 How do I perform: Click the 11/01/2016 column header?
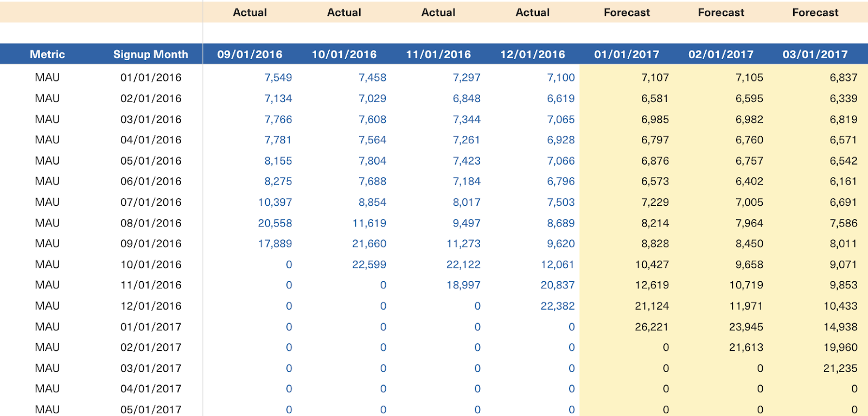[x=438, y=54]
